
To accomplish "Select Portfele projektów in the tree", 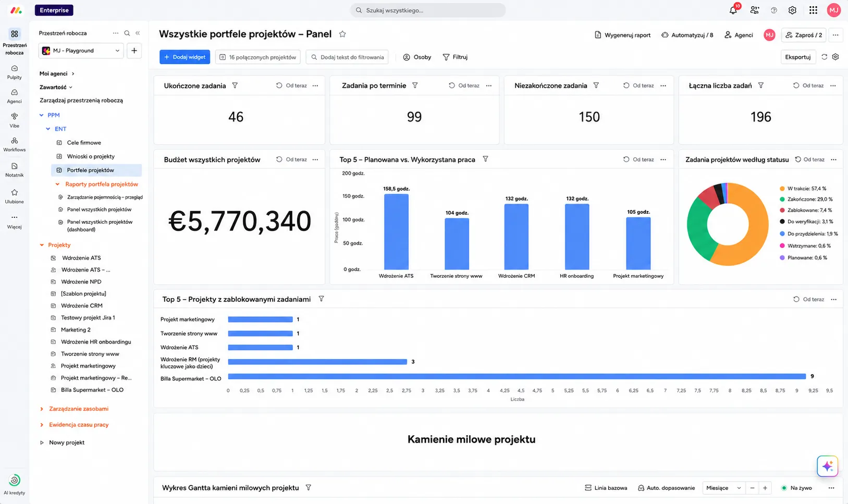I will 96,170.
